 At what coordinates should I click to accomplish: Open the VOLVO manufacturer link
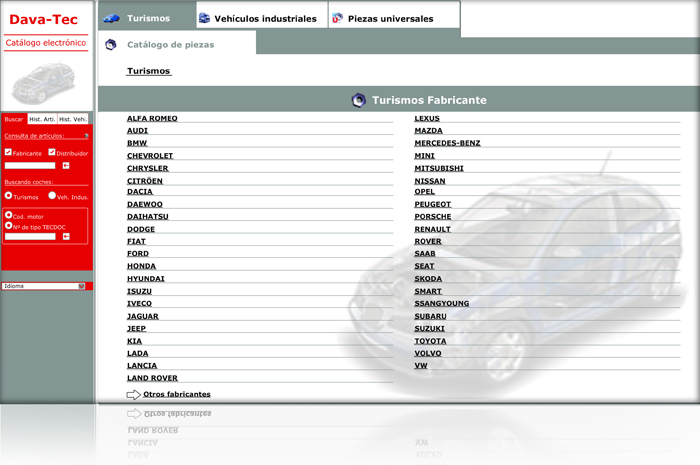coord(428,353)
